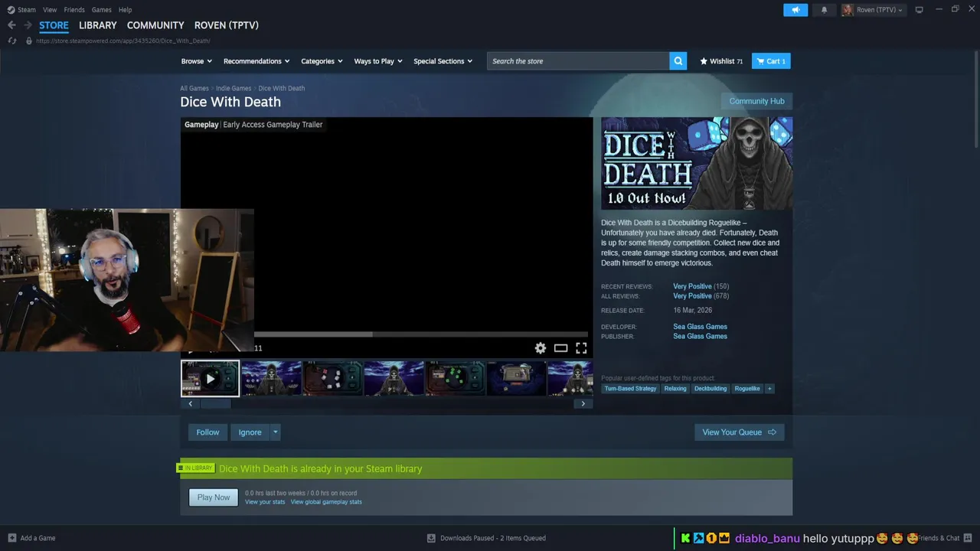Image resolution: width=980 pixels, height=551 pixels.
Task: Select the trailer video thumbnail with play icon
Action: pos(210,379)
